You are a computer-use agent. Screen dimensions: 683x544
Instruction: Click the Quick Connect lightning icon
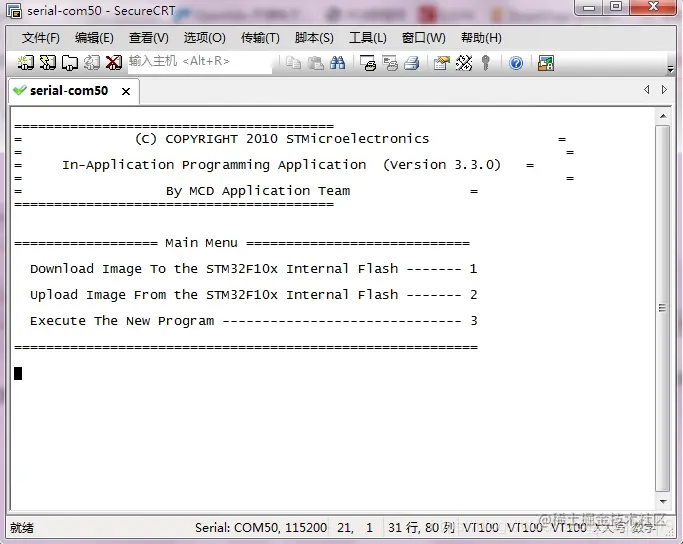click(x=48, y=63)
